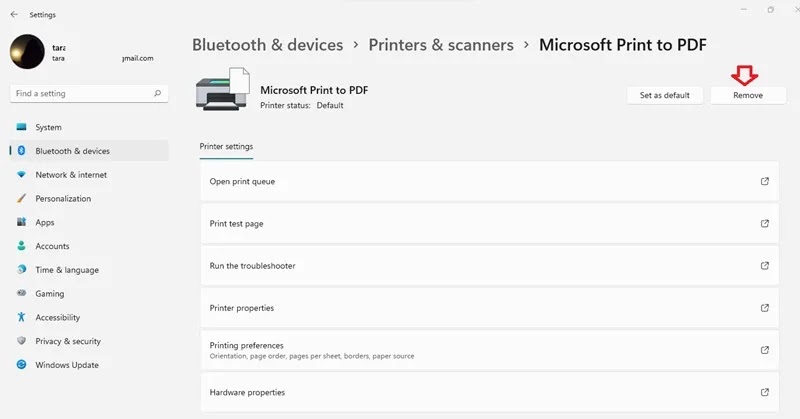Click the Accessibility figure icon

(21, 317)
